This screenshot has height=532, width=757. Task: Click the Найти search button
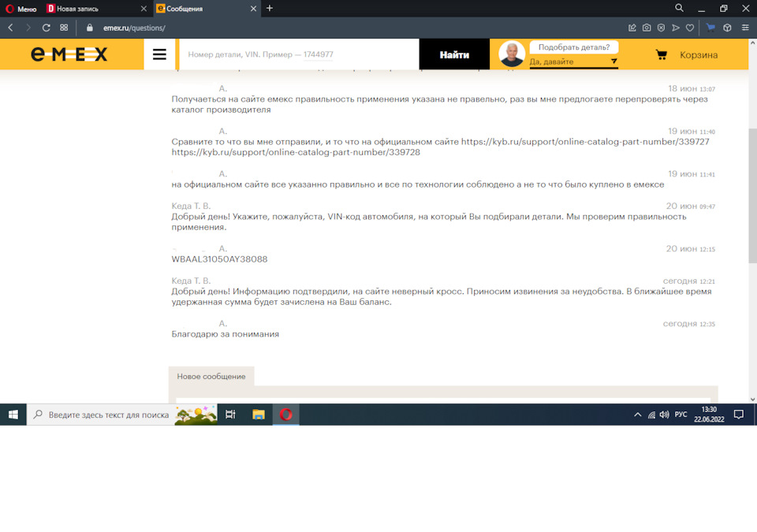[x=454, y=54]
